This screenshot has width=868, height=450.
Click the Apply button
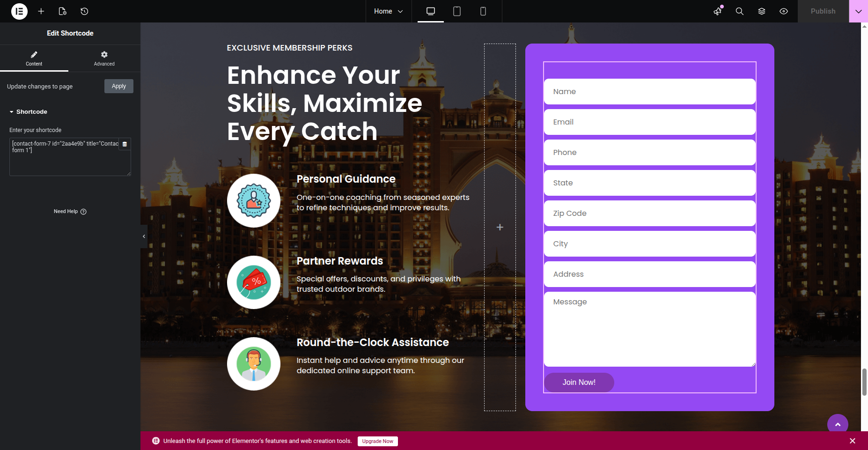tap(119, 86)
